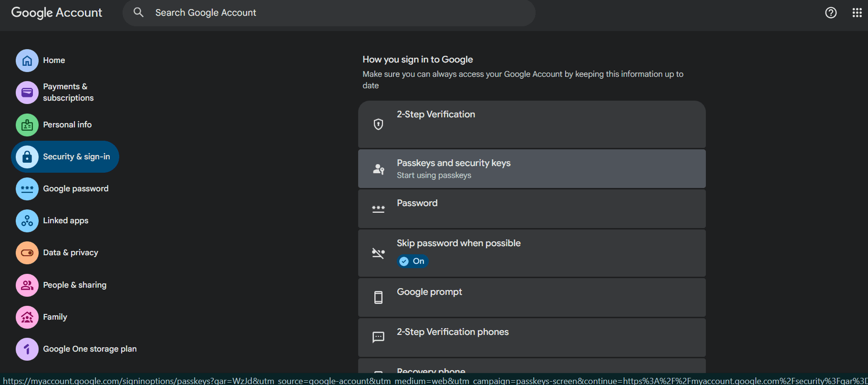
Task: Click the Google prompt phone icon
Action: [x=378, y=298]
